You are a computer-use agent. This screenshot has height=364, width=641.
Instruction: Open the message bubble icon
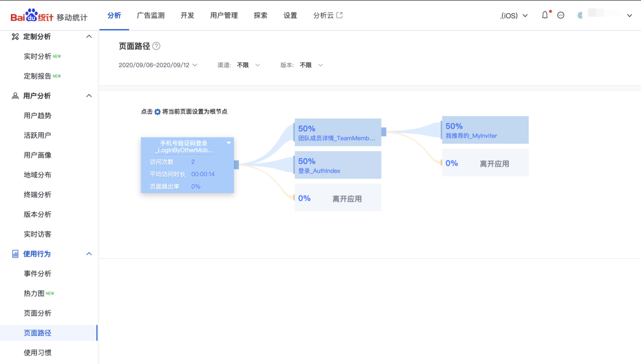coord(561,15)
